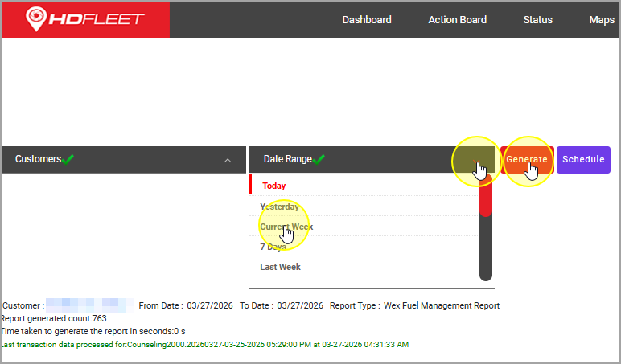Collapse the Customers panel using its chevron
The height and width of the screenshot is (364, 621).
[x=228, y=160]
